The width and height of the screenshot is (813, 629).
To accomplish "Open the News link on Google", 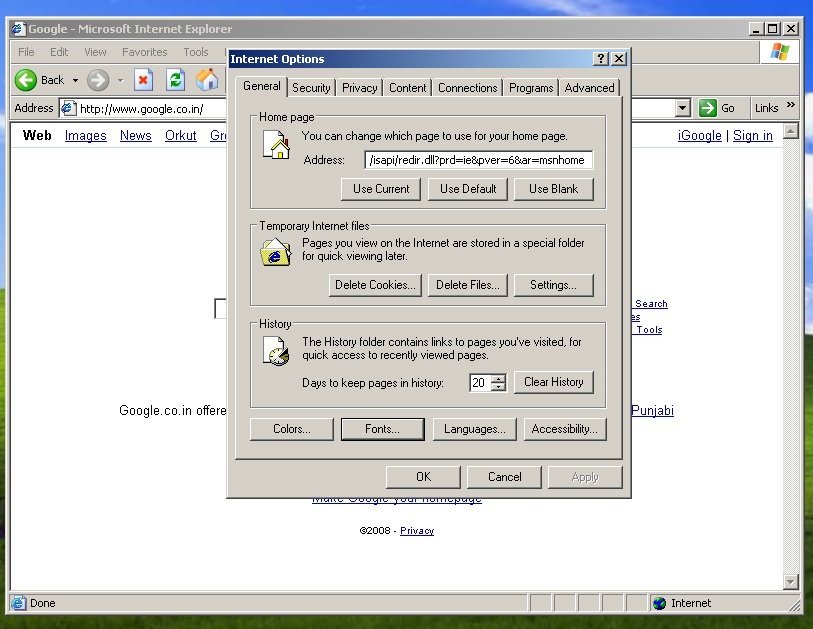I will [x=136, y=135].
